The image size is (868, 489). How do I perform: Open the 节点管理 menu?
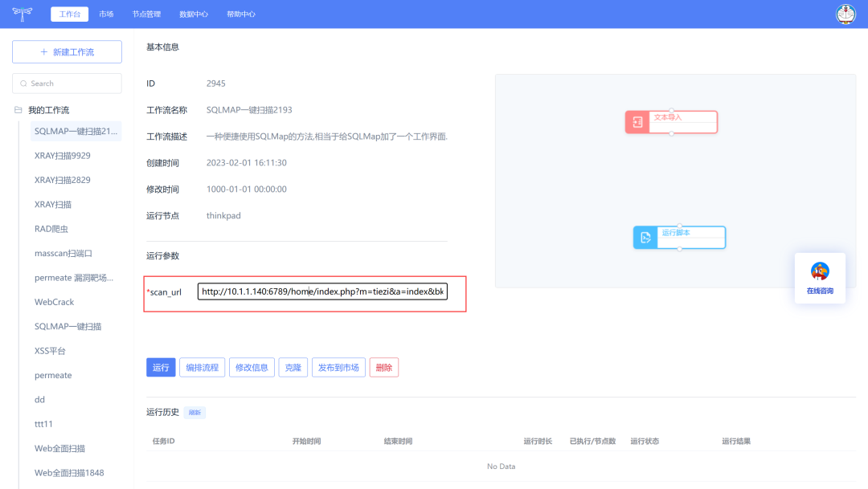(x=146, y=14)
